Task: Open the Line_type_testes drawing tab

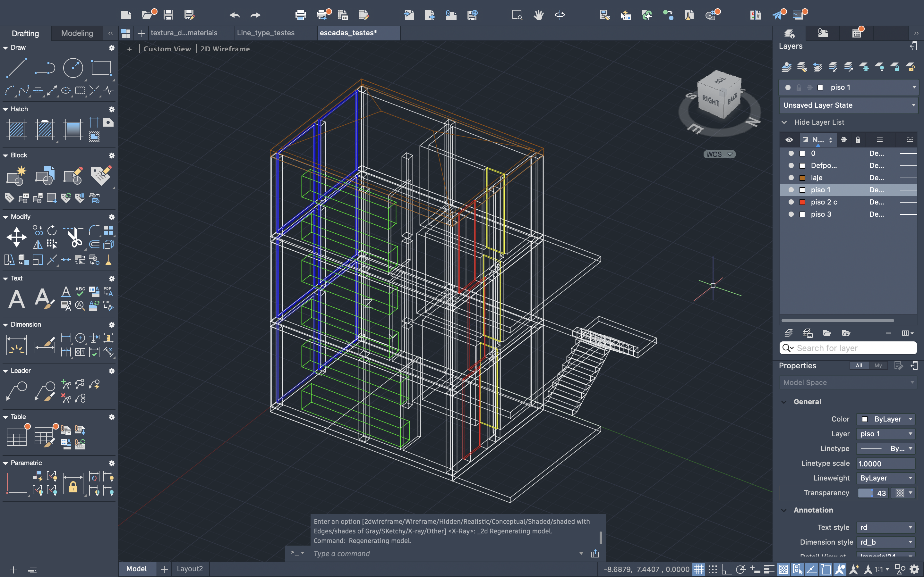Action: point(266,33)
